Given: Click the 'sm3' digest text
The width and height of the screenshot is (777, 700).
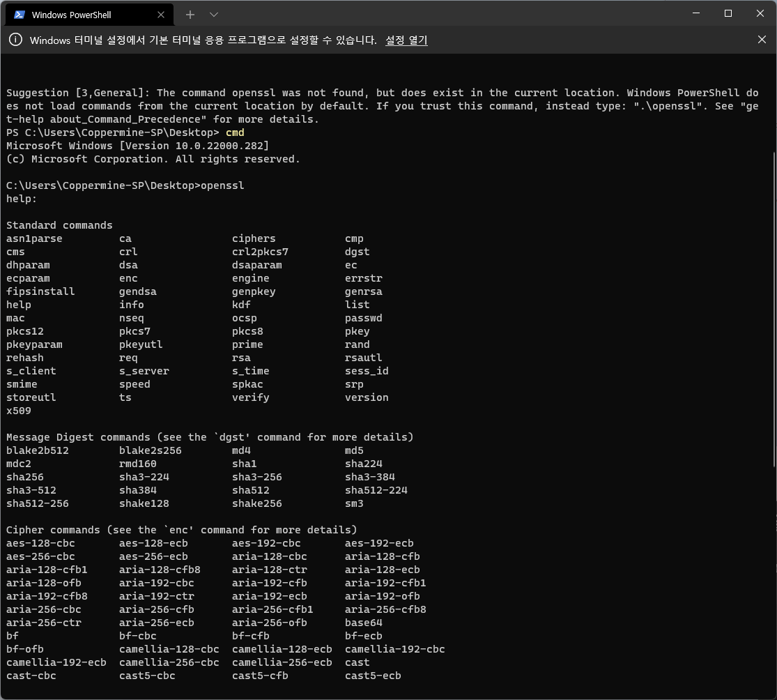Looking at the screenshot, I should click(354, 503).
